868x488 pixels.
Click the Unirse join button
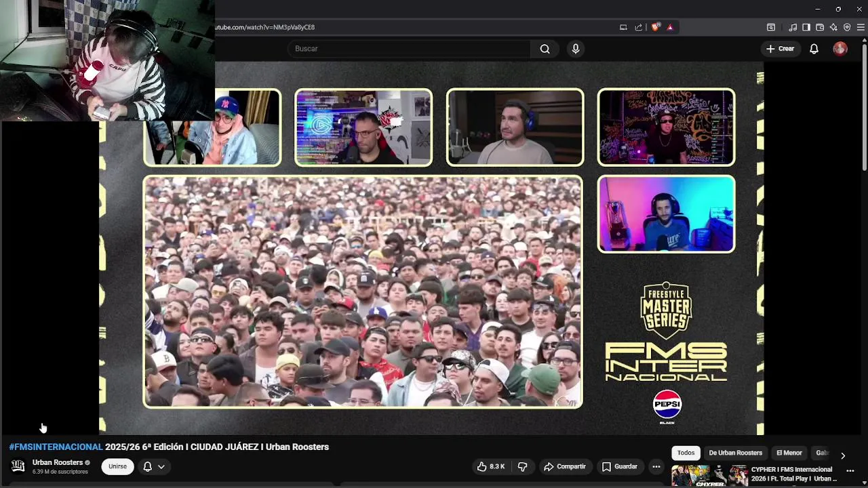point(117,466)
